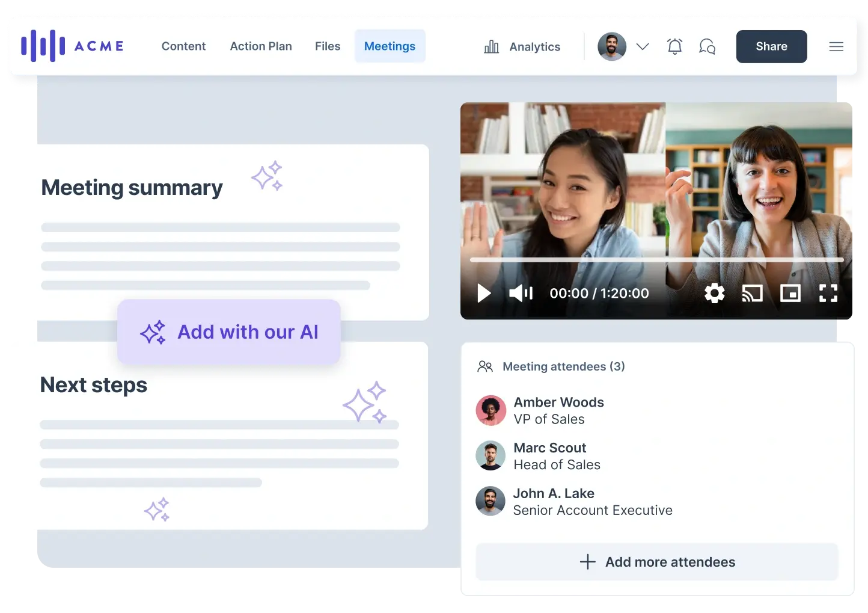
Task: Open video settings gear
Action: tap(714, 293)
